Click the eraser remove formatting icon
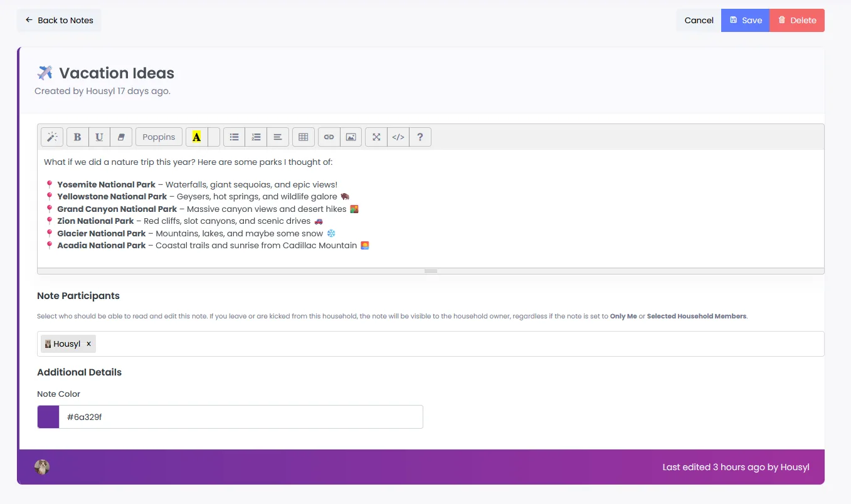The height and width of the screenshot is (504, 851). [121, 137]
